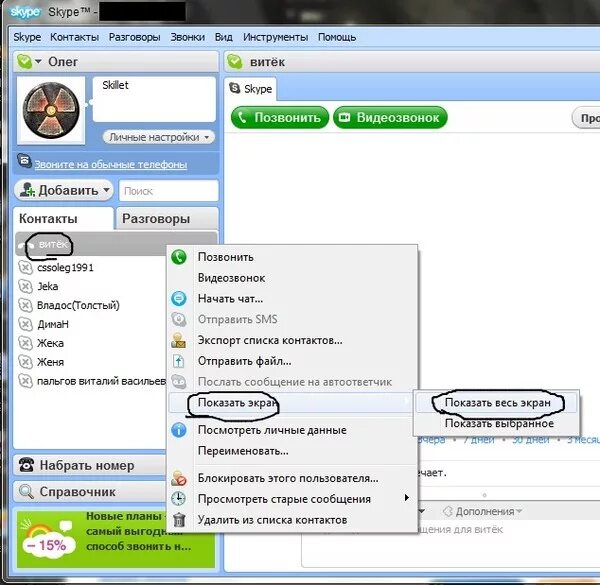Click the Поиск search field
The width and height of the screenshot is (600, 585).
click(169, 191)
